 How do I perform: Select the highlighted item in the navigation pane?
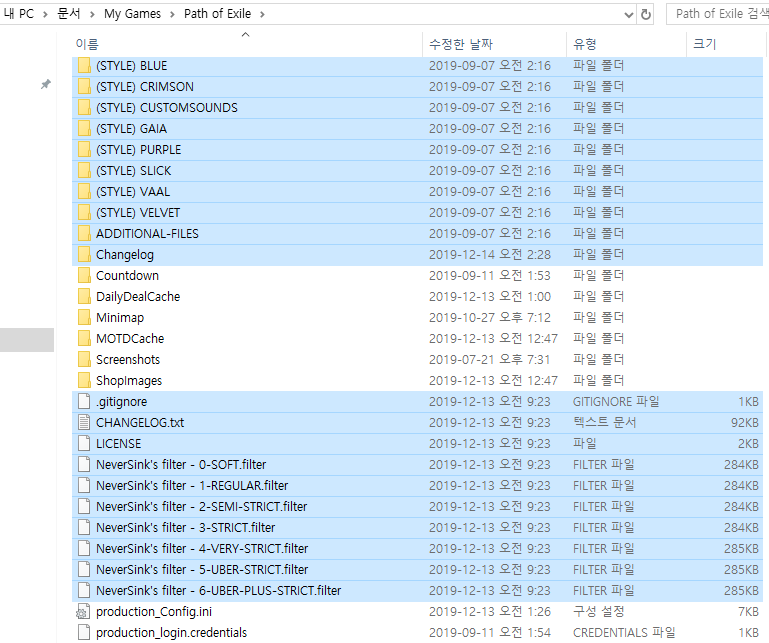(27, 340)
